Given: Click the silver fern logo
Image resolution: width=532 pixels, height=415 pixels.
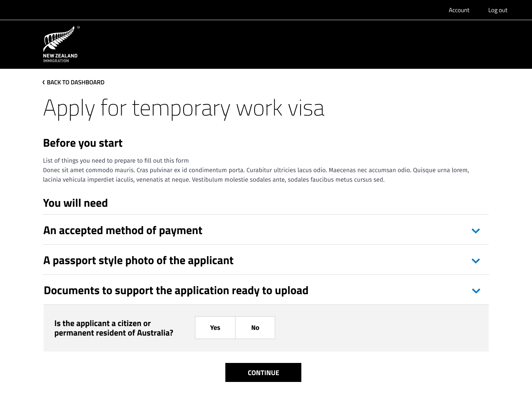Looking at the screenshot, I should click(x=59, y=38).
